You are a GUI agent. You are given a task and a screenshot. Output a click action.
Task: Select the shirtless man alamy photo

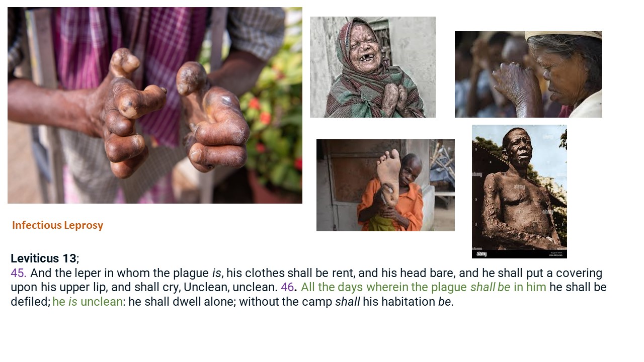coord(519,192)
